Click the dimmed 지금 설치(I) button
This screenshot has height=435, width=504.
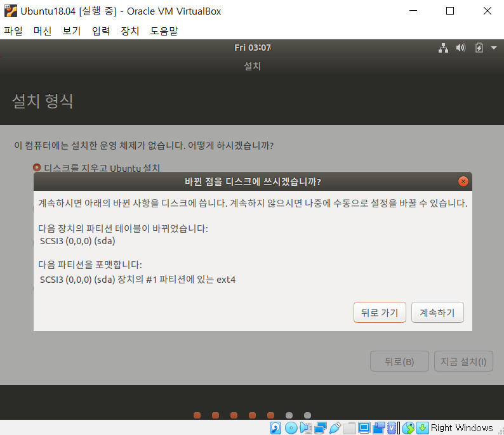[463, 361]
